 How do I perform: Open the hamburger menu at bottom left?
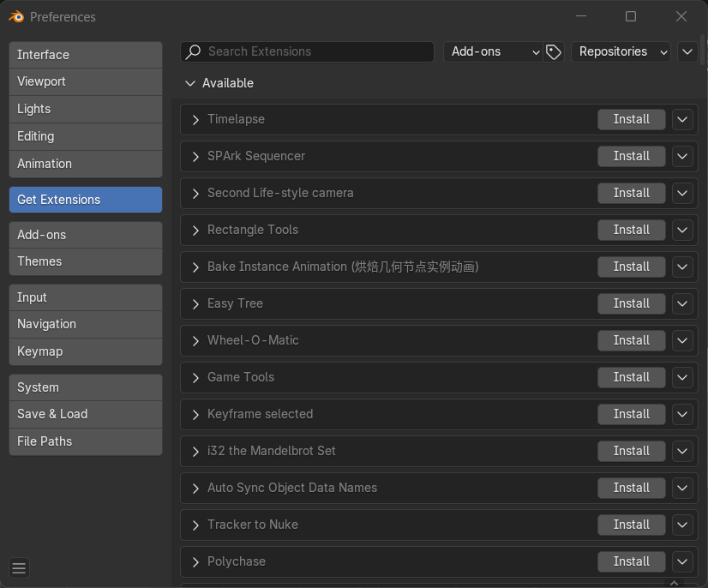click(x=19, y=567)
